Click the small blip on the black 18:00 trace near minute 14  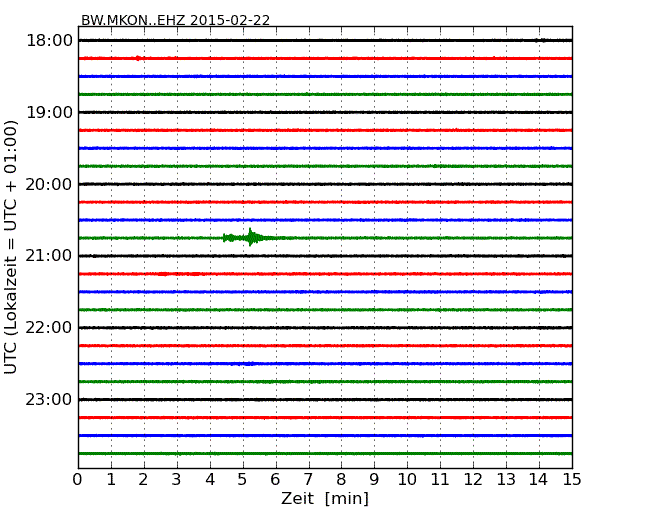(540, 40)
